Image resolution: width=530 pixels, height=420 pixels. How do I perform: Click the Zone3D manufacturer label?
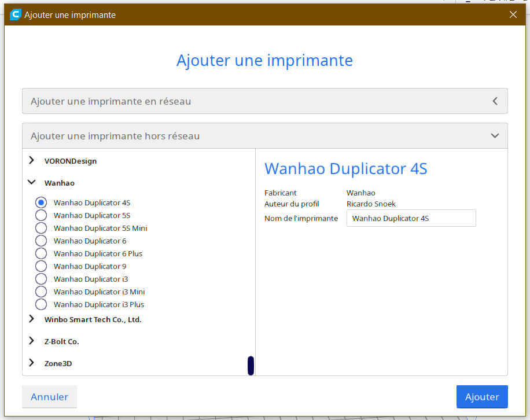(58, 363)
